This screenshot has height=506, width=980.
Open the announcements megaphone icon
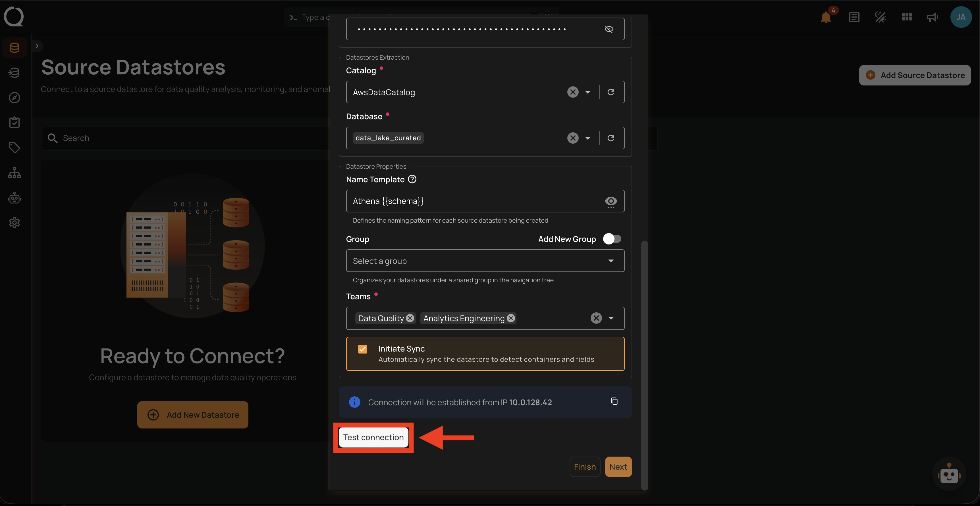coord(933,18)
